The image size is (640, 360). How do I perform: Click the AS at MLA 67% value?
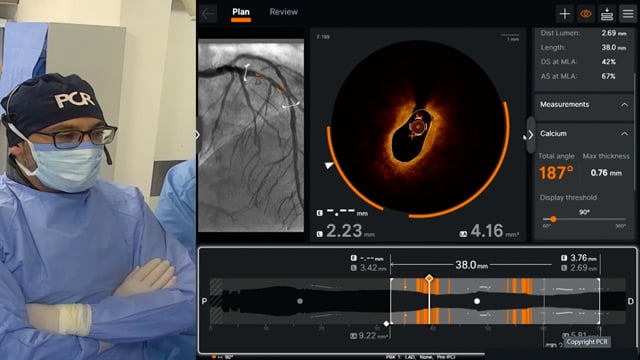609,76
